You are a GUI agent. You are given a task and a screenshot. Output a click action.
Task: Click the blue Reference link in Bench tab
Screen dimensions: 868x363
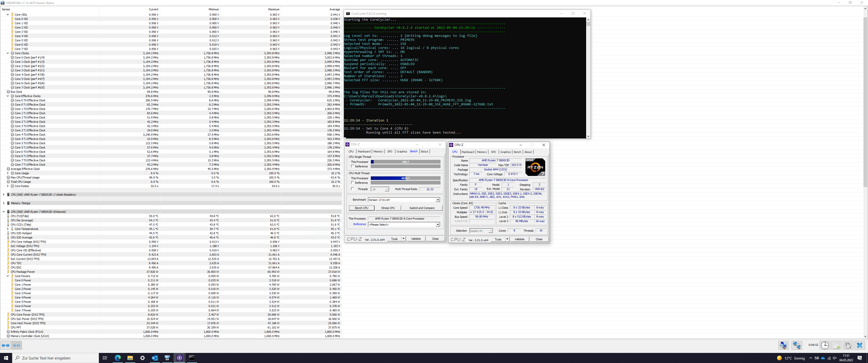click(359, 224)
